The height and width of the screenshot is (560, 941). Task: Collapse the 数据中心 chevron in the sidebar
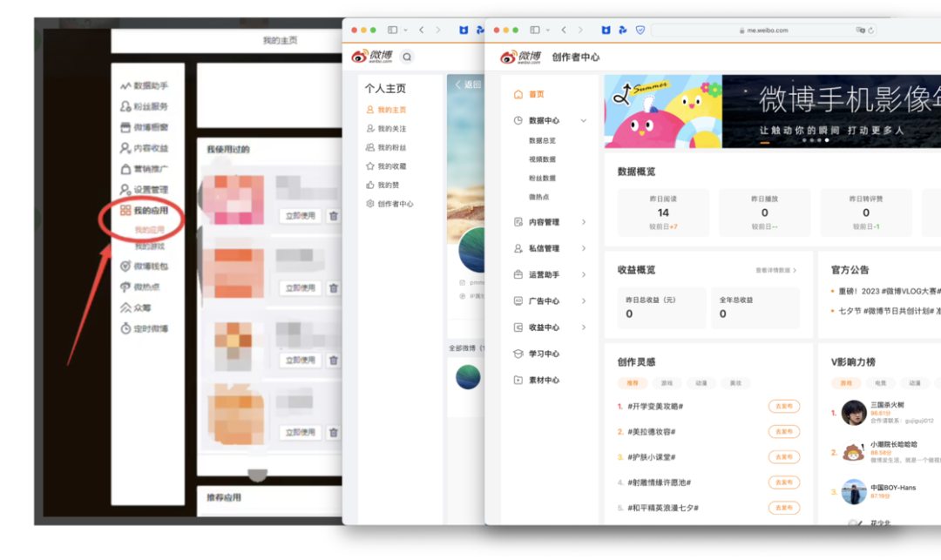583,120
